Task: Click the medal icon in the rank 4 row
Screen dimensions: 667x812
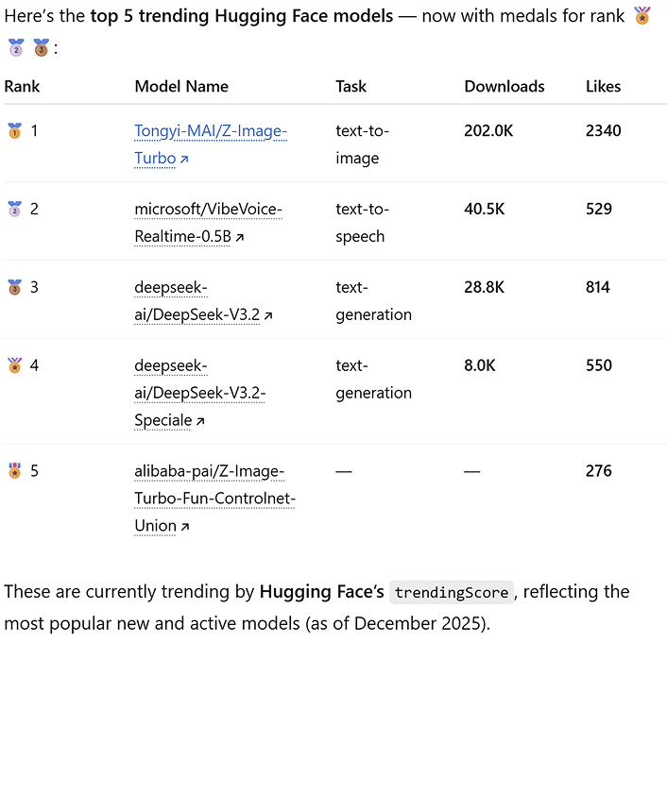Action: (14, 365)
